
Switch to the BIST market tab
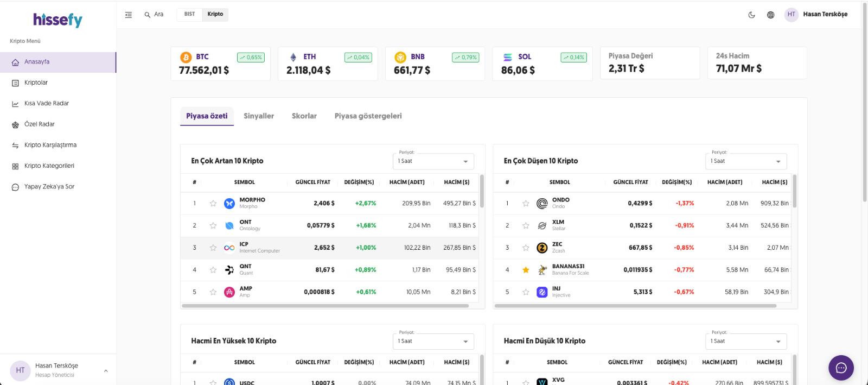189,15
